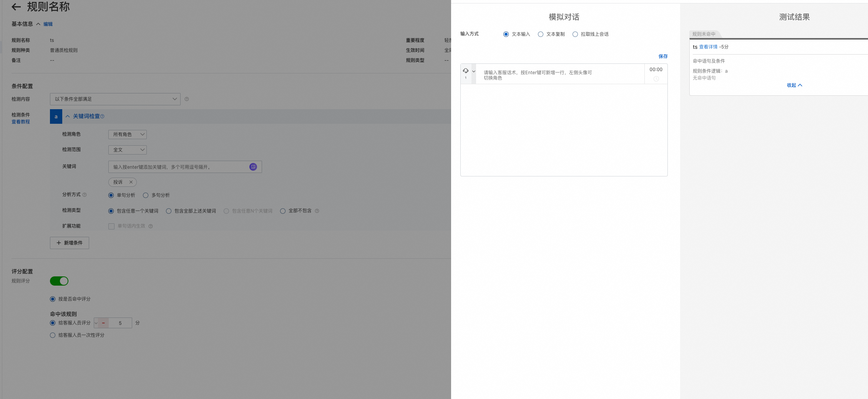Remove the 投诉 keyword tag
Viewport: 868px width, 399px height.
(131, 182)
